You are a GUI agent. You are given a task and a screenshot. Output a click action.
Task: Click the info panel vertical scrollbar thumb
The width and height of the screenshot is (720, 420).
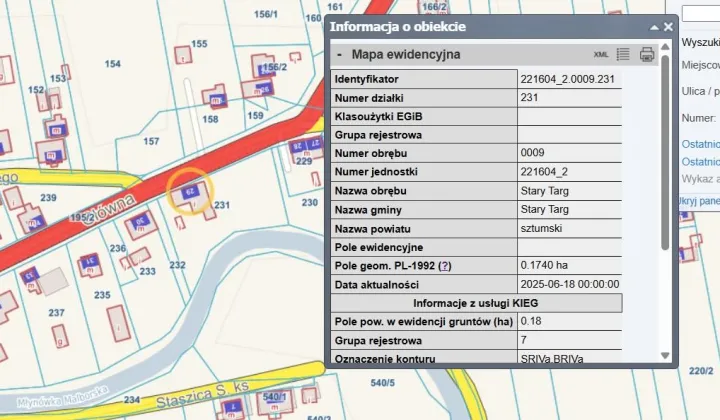pyautogui.click(x=665, y=152)
